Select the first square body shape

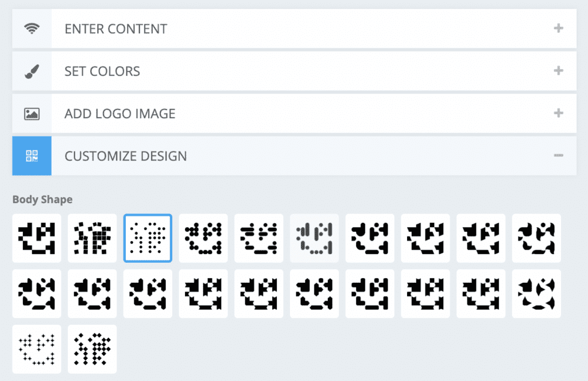pos(37,238)
